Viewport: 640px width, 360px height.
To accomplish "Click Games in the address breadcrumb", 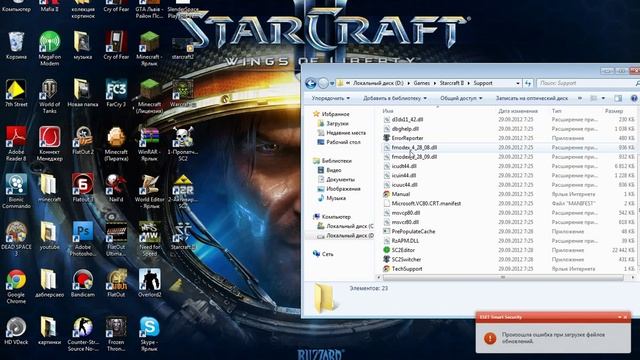I will pos(422,83).
